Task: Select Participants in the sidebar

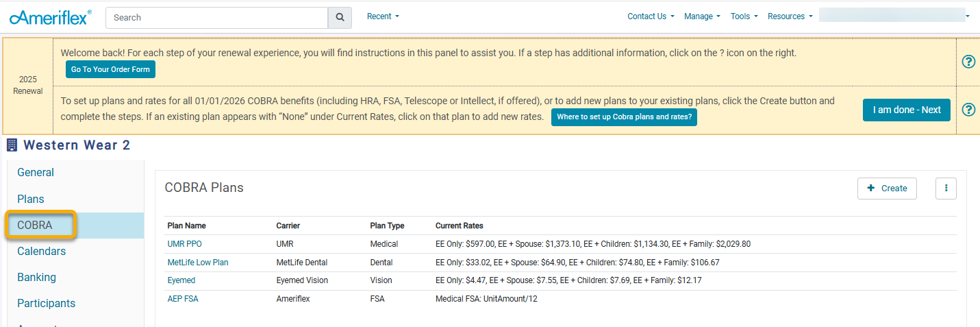Action: tap(47, 303)
